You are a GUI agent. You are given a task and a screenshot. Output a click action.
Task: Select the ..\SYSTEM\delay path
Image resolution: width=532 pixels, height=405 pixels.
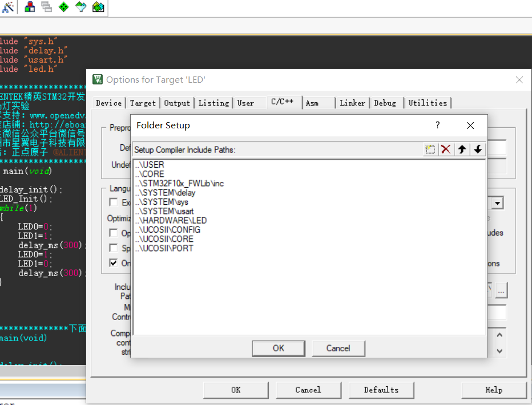tap(165, 193)
